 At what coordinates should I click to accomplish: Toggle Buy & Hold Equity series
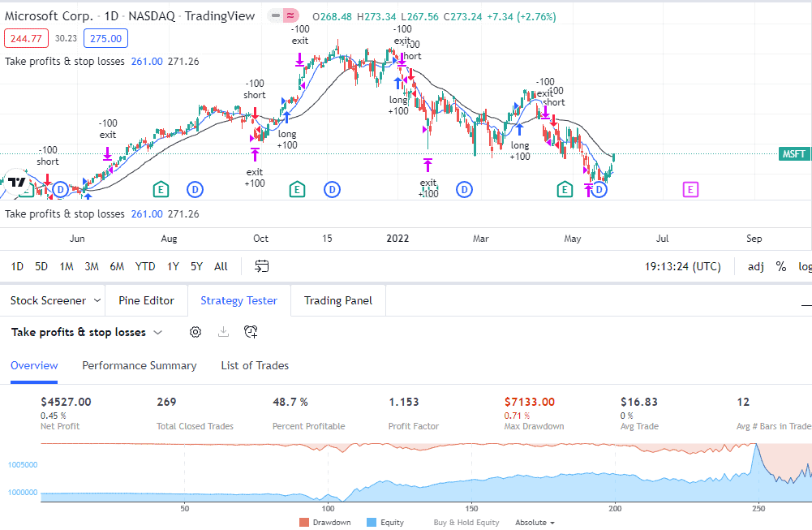pos(466,522)
